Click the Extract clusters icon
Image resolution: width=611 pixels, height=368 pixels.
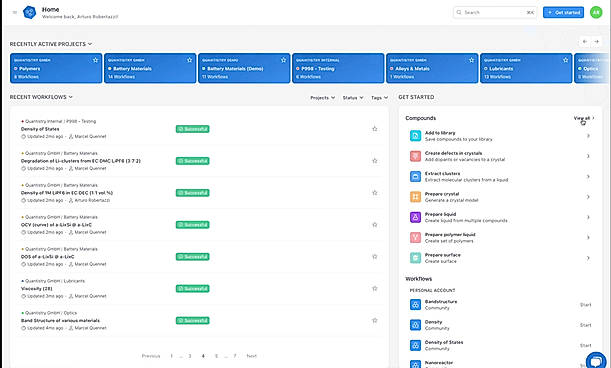(415, 177)
